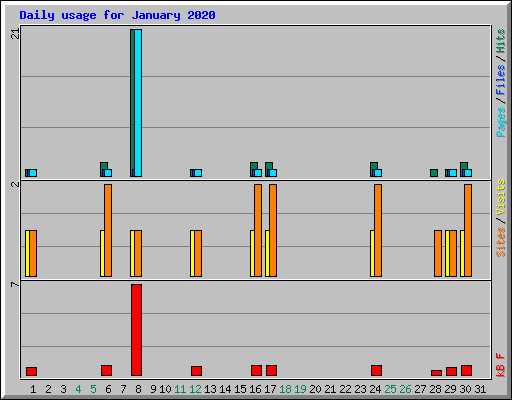Image resolution: width=512 pixels, height=400 pixels.
Task: Select the red KB bar for day 24
Action: (376, 370)
